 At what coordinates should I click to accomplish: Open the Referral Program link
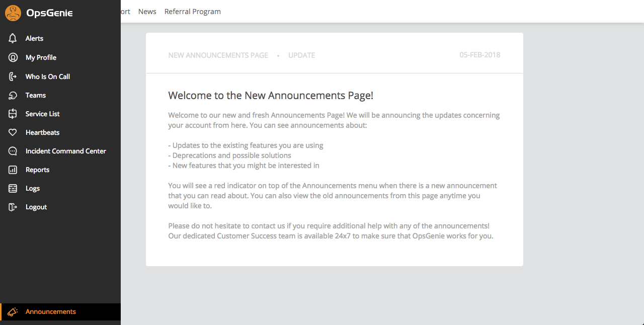pos(193,11)
